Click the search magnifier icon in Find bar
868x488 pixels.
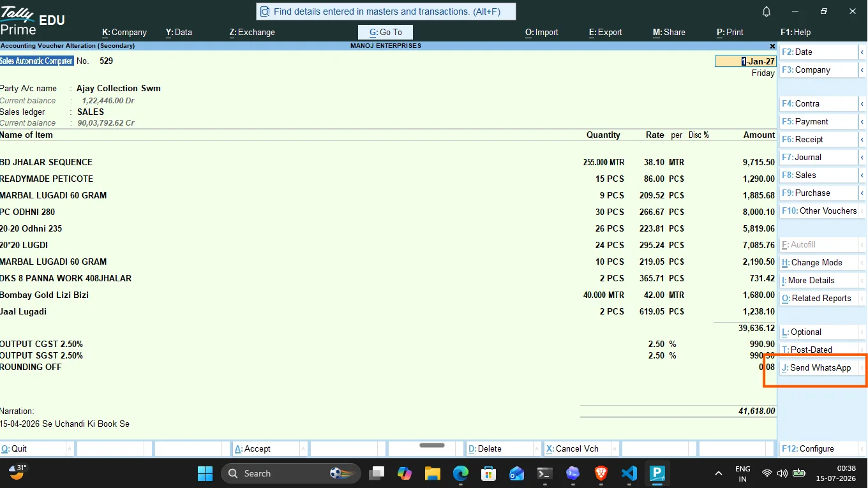[265, 11]
